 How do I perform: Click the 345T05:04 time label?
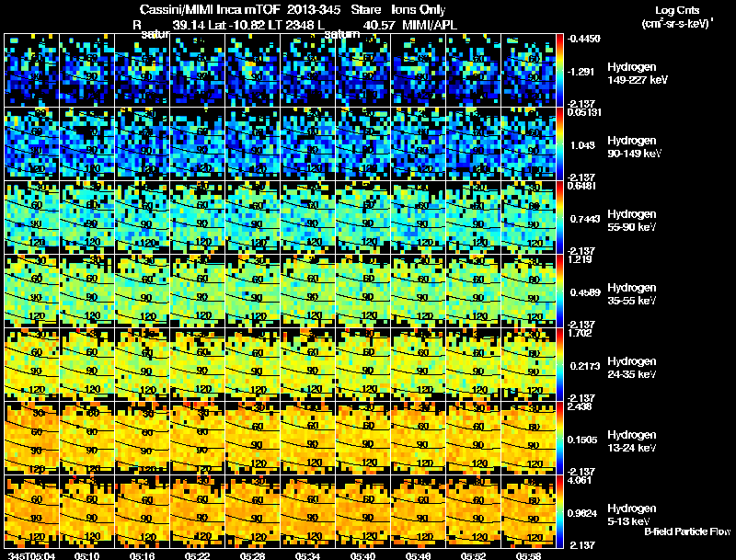[x=31, y=555]
